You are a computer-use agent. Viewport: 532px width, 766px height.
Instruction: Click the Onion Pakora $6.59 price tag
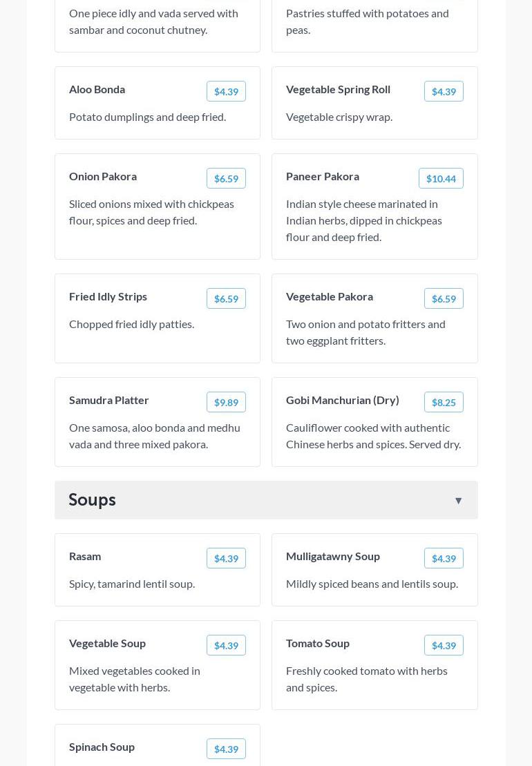tap(226, 179)
